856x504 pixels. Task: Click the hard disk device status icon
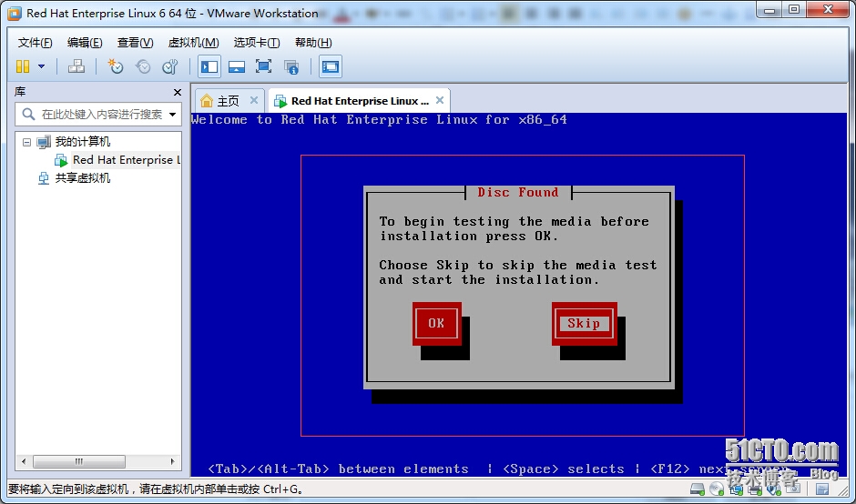698,489
